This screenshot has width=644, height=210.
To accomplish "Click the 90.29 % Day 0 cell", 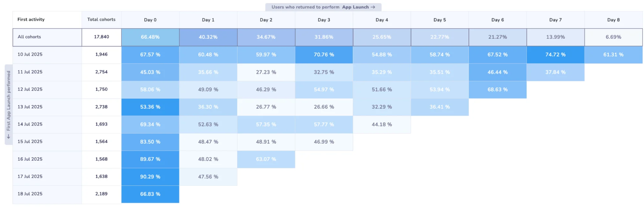I will tap(150, 177).
